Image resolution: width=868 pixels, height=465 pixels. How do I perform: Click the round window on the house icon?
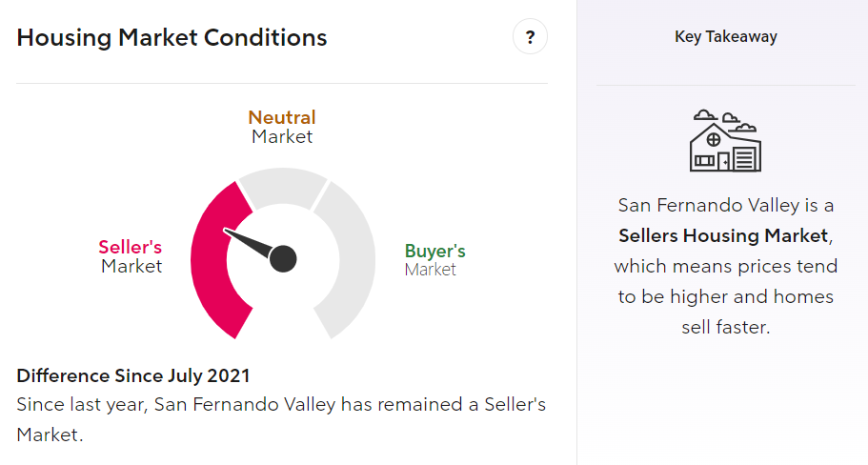pyautogui.click(x=714, y=140)
